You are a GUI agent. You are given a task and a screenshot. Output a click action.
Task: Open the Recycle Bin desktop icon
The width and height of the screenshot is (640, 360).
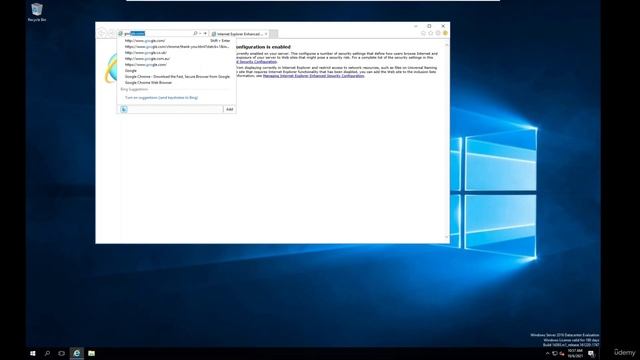pyautogui.click(x=37, y=12)
